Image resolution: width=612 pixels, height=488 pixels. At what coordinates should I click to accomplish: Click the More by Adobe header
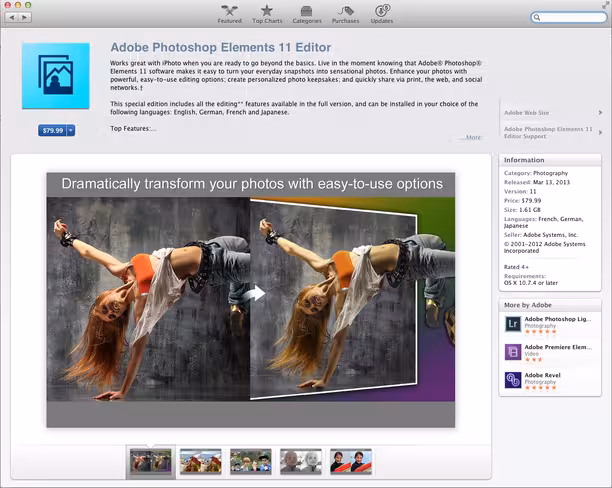click(x=550, y=305)
